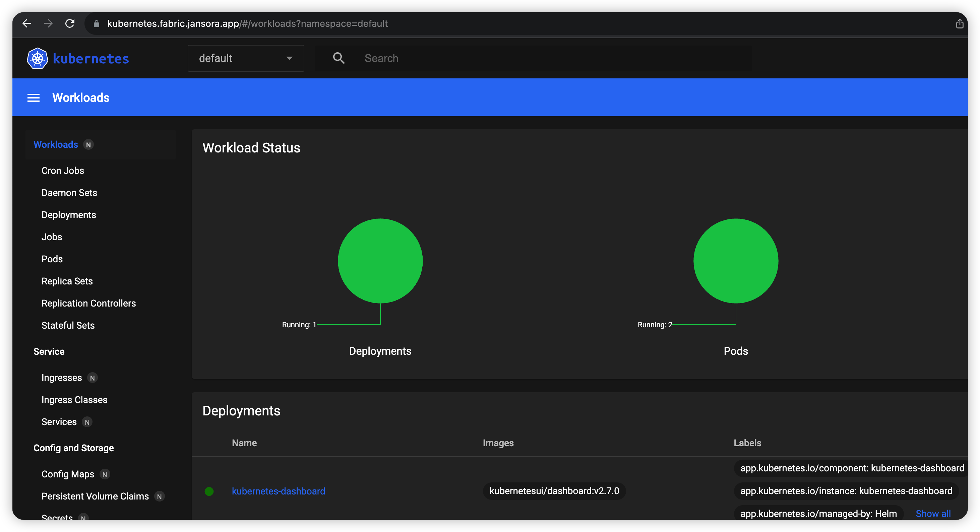Click Show all labels link
The width and height of the screenshot is (980, 532).
pyautogui.click(x=933, y=513)
